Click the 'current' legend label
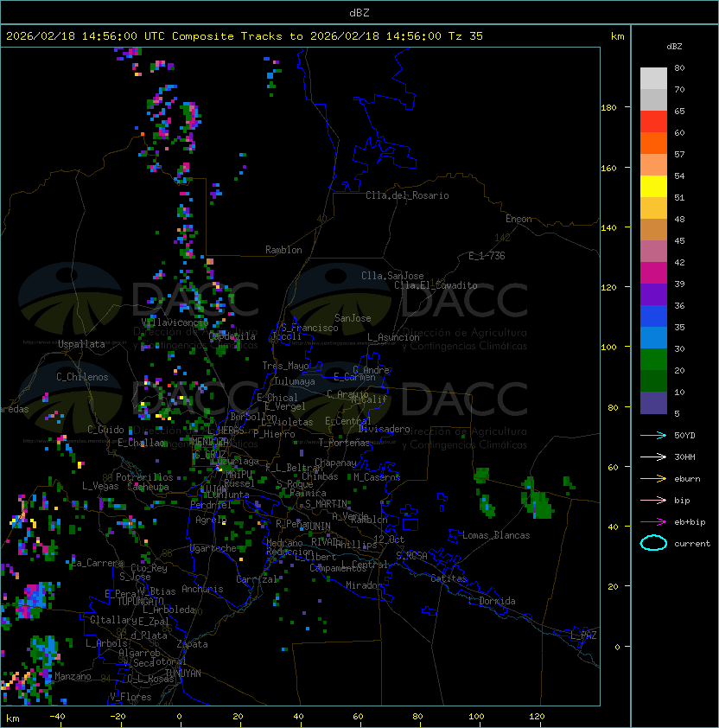The width and height of the screenshot is (719, 728). tap(692, 544)
